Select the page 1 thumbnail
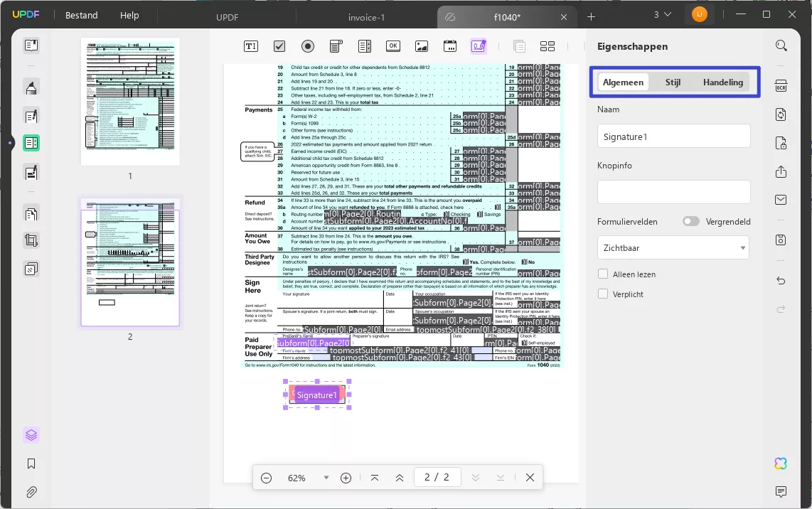 (130, 101)
